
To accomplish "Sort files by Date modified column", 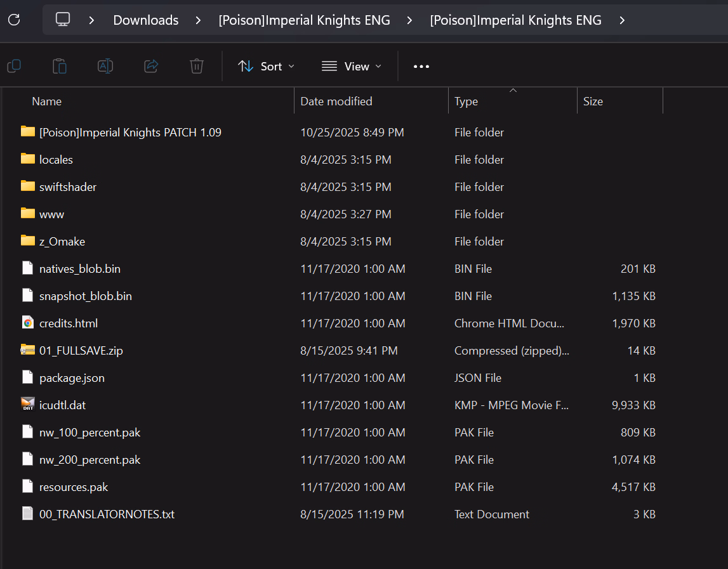I will point(336,101).
